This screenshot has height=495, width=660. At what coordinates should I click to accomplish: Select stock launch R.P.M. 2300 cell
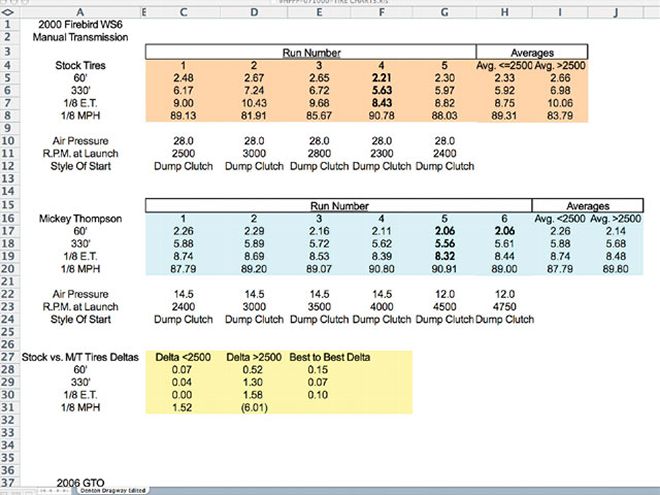(381, 154)
